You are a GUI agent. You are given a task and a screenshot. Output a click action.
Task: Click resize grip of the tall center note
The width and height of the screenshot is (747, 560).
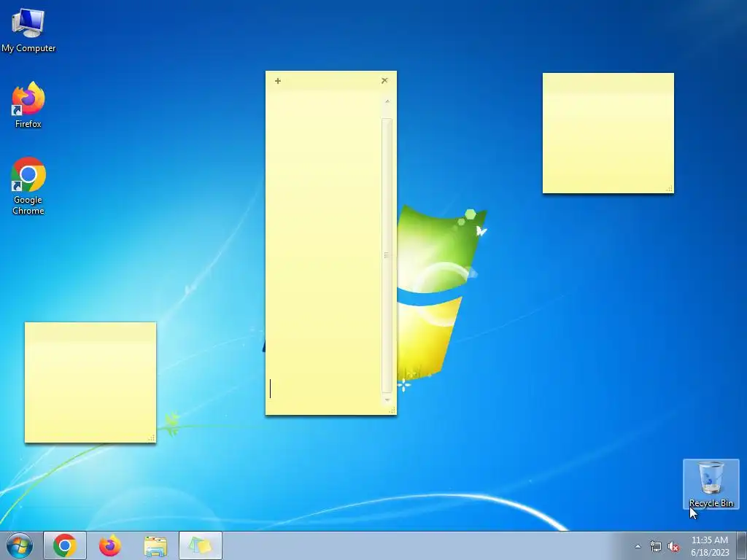(x=392, y=411)
